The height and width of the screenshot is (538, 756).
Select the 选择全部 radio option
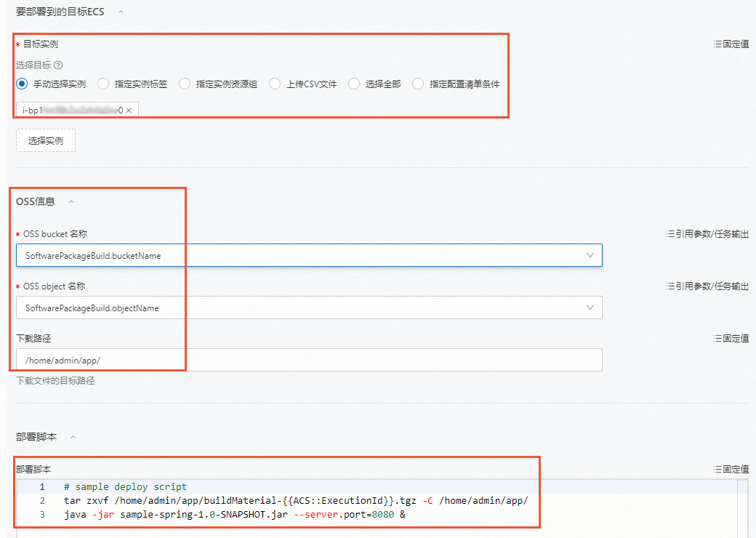[354, 84]
